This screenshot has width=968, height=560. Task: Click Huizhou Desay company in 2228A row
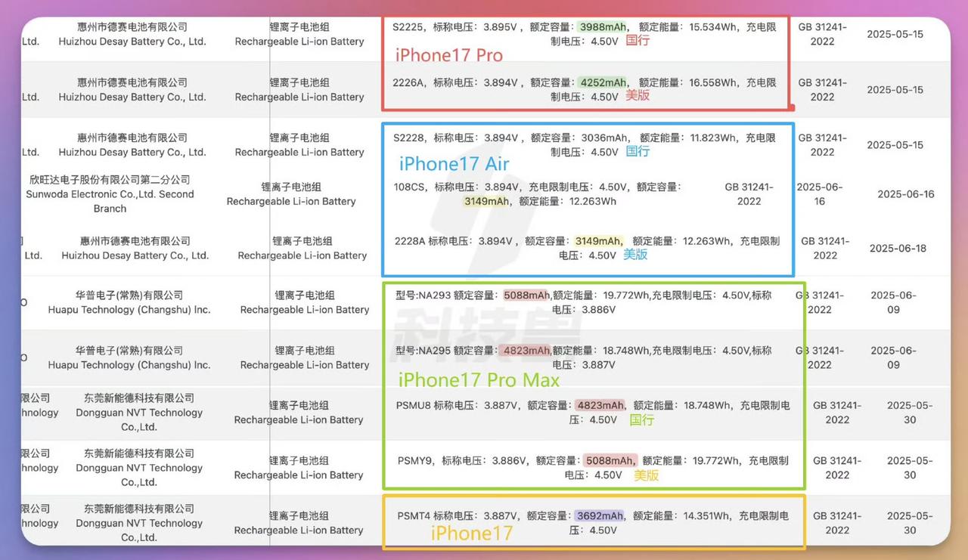(135, 248)
